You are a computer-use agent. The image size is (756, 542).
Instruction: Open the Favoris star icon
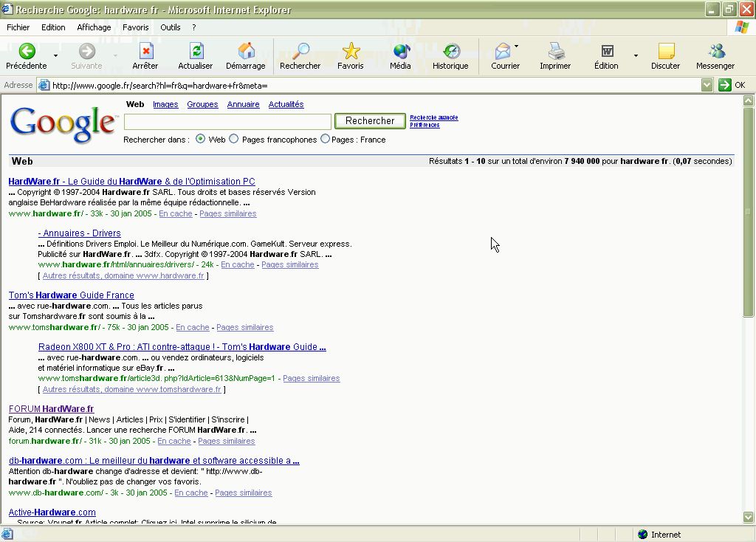[x=351, y=51]
